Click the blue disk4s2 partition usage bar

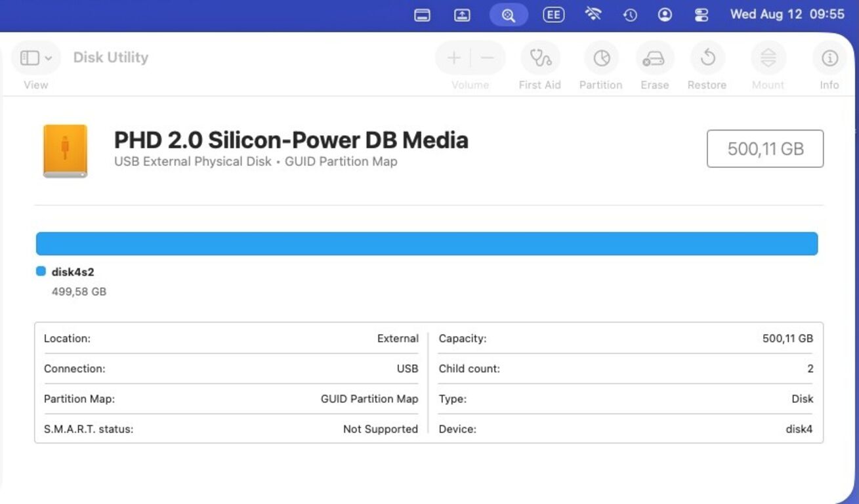tap(427, 243)
